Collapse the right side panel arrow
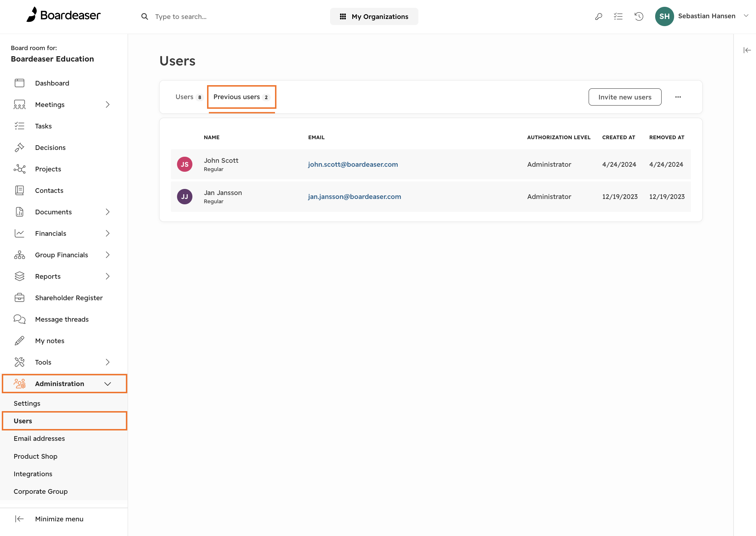The width and height of the screenshot is (756, 536). (747, 50)
